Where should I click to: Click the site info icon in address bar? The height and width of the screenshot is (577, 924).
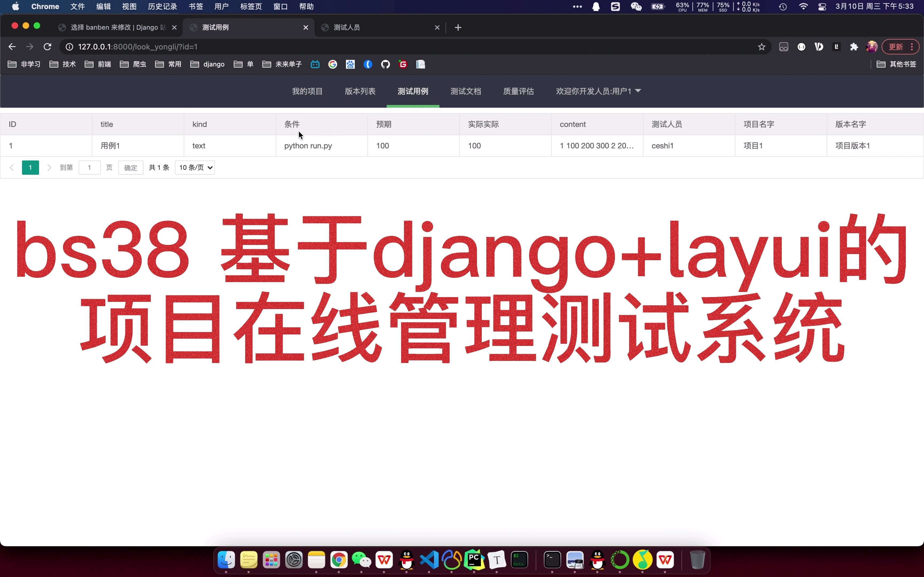click(69, 46)
